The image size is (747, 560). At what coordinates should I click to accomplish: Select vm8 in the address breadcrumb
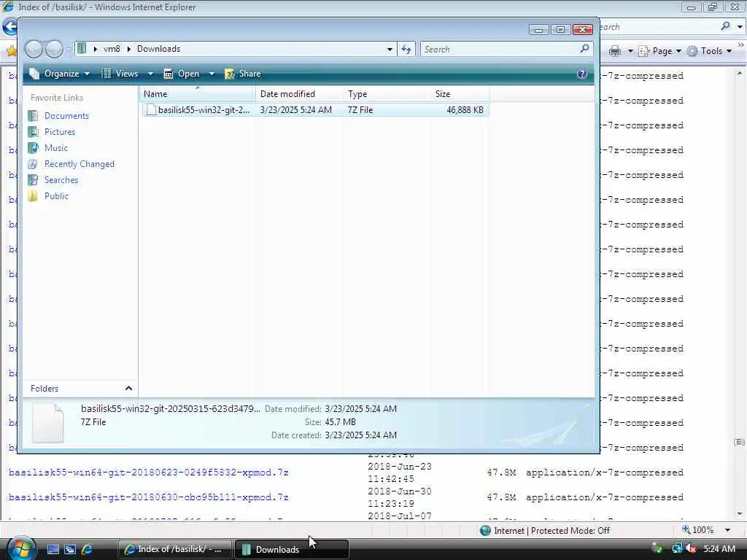pos(112,49)
